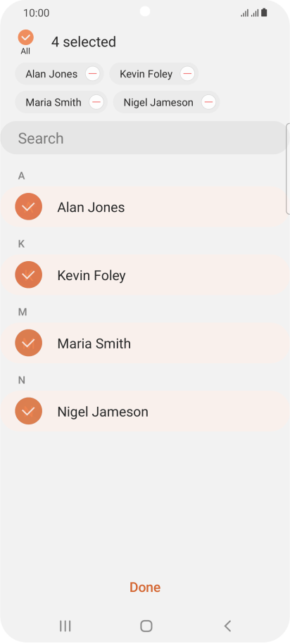290x644 pixels.
Task: Focus the Search contacts field
Action: 144,138
